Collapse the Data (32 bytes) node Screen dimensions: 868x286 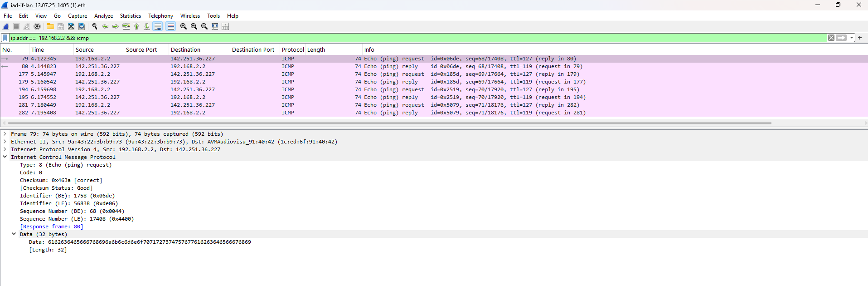tap(14, 234)
